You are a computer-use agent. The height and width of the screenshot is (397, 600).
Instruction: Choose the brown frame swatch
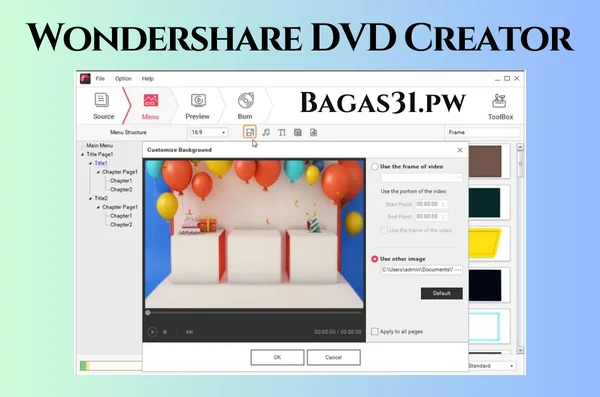(485, 161)
